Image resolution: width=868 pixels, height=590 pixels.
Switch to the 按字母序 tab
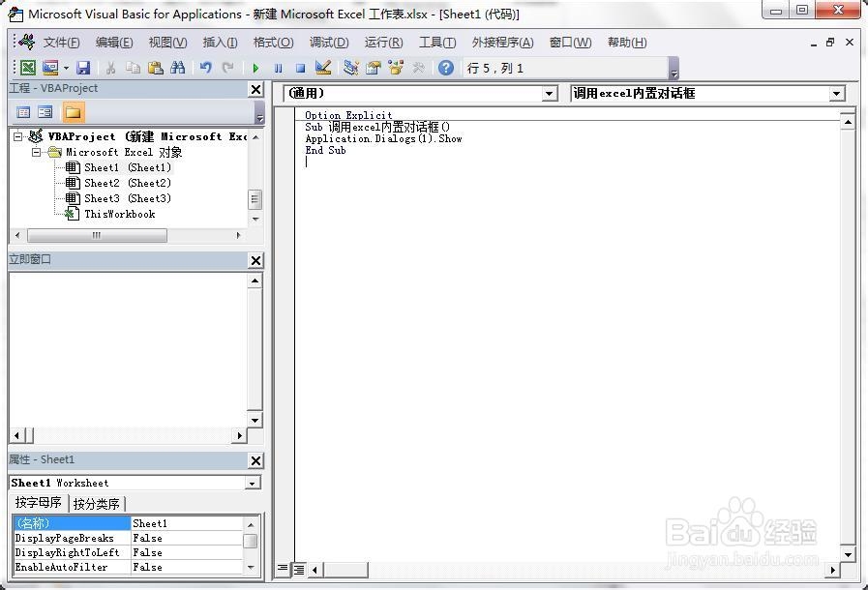[38, 503]
